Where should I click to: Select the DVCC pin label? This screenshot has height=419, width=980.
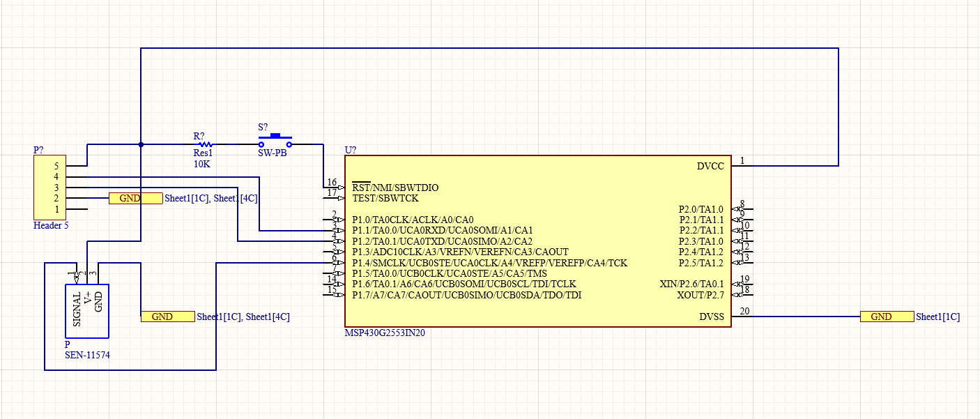(710, 167)
